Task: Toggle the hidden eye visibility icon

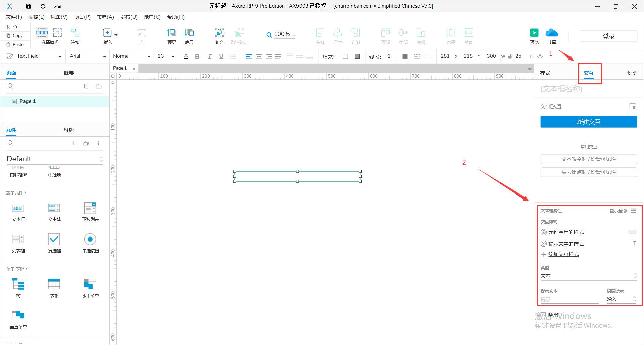Action: coord(540,56)
